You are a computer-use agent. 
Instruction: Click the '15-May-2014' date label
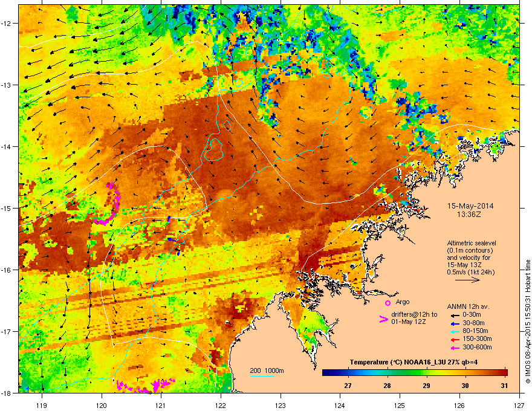click(470, 206)
